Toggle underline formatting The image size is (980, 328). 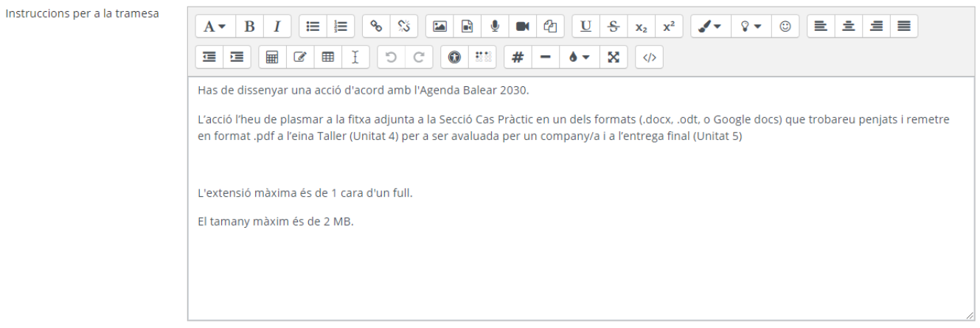(586, 27)
